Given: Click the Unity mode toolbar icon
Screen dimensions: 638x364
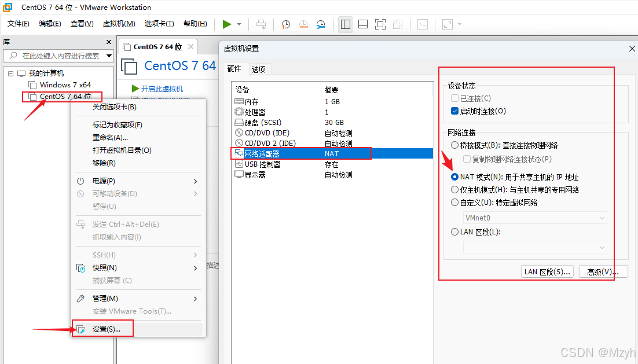Looking at the screenshot, I should [398, 24].
